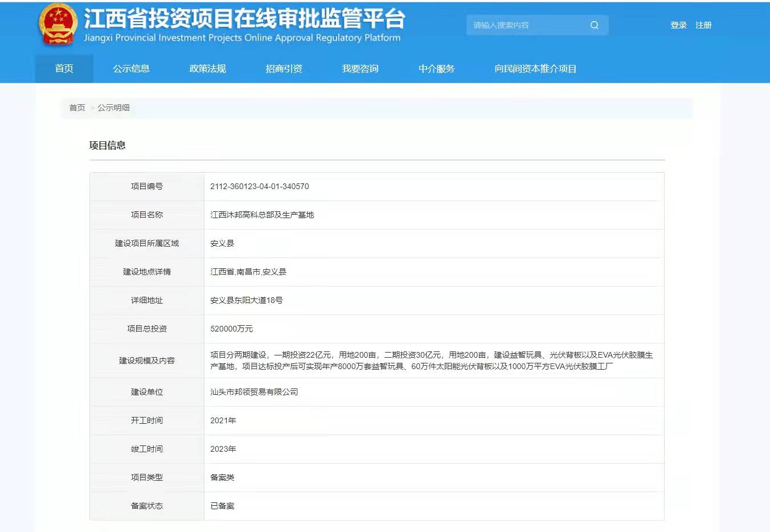Click the platform title 江西省投资项目在线审批监管平台
This screenshot has height=532, width=770.
(244, 19)
